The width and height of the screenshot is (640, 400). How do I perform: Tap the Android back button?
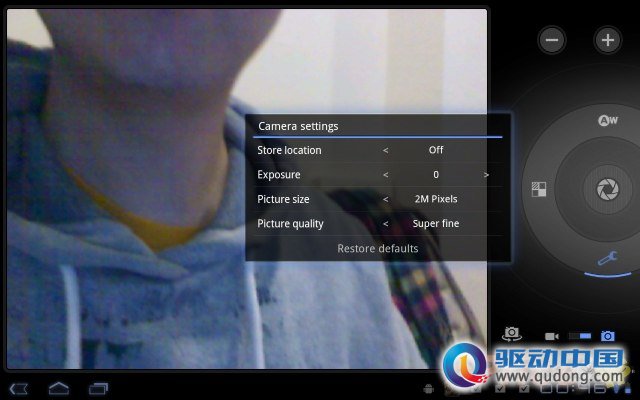pyautogui.click(x=19, y=389)
